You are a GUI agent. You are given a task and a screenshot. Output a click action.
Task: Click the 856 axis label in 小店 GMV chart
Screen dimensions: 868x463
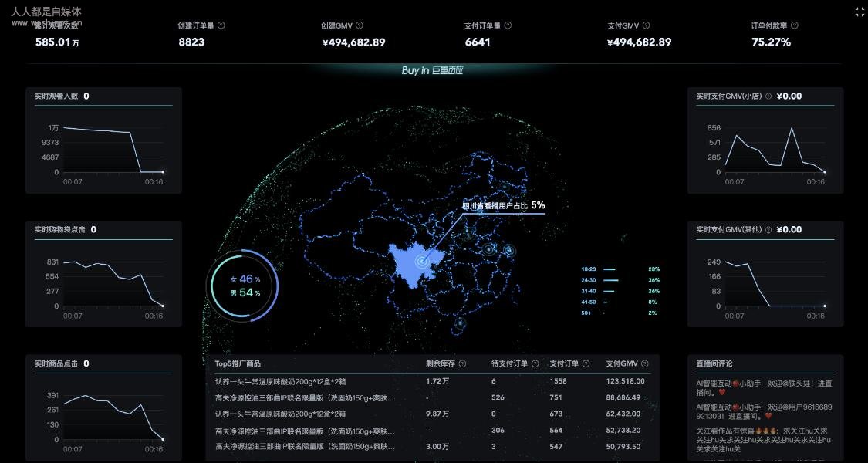pyautogui.click(x=714, y=128)
